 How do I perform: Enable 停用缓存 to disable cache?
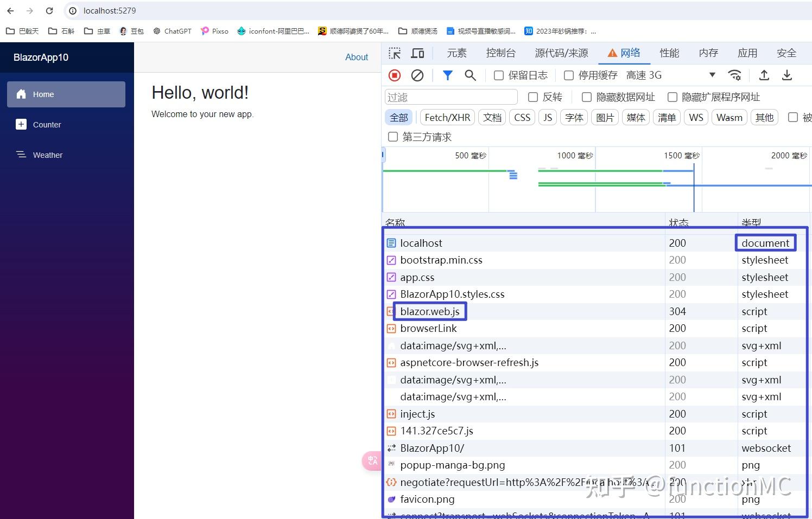[568, 75]
